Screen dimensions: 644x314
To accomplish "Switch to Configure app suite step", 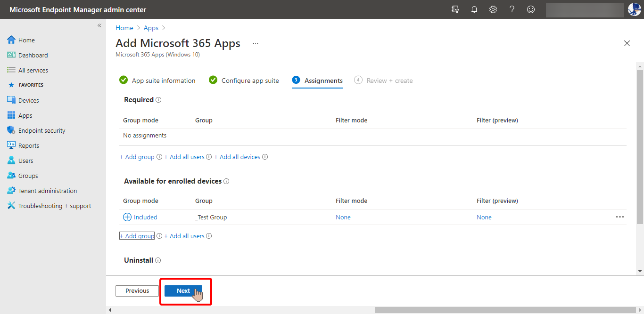I will (x=244, y=81).
